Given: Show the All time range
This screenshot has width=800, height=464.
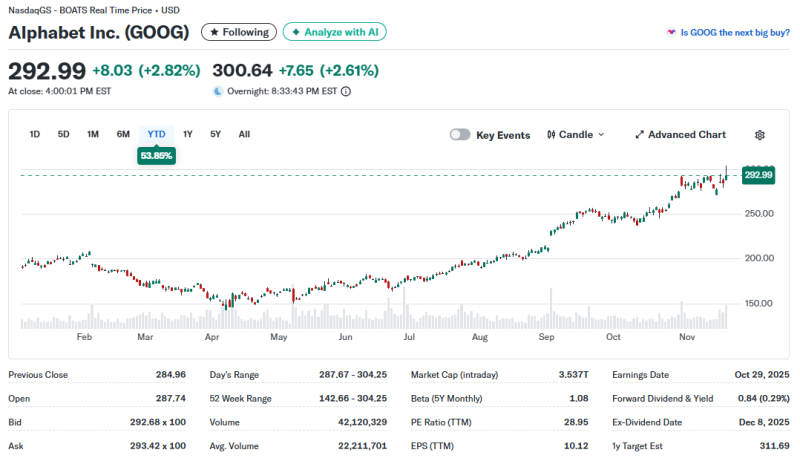Looking at the screenshot, I should (x=244, y=134).
